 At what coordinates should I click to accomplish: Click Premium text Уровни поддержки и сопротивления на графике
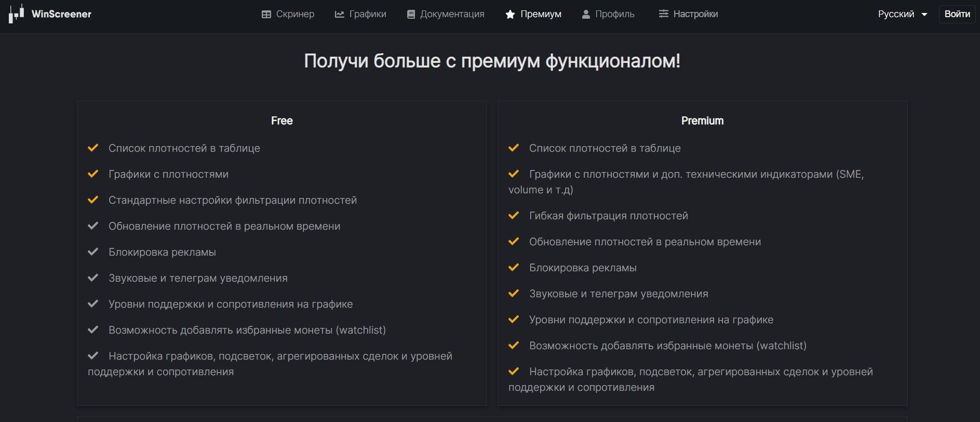(651, 320)
